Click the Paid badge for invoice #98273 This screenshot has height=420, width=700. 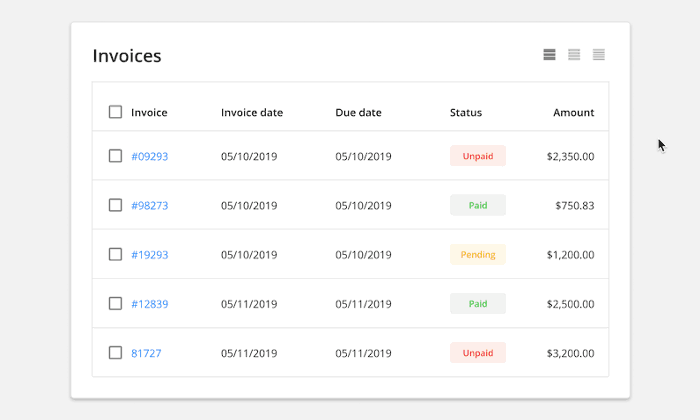point(477,205)
